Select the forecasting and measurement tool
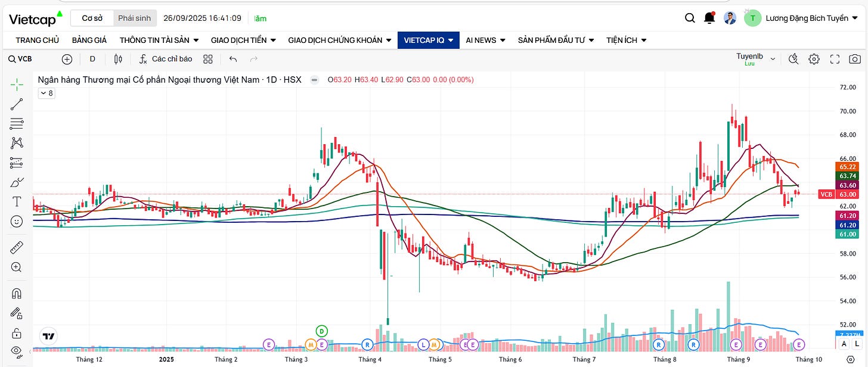 click(x=17, y=163)
